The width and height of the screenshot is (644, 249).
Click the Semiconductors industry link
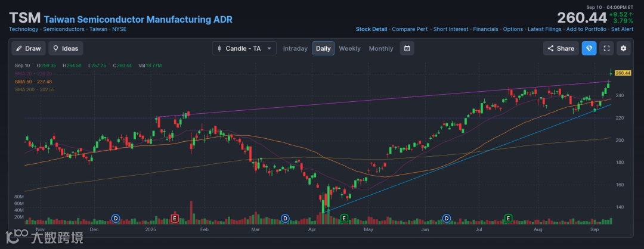(x=63, y=29)
